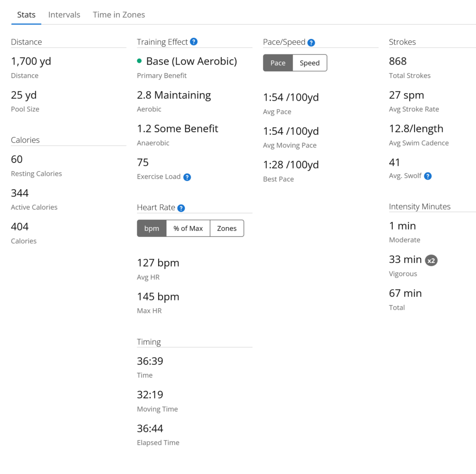Show heart rate in Zones
This screenshot has height=474, width=476.
pos(227,228)
